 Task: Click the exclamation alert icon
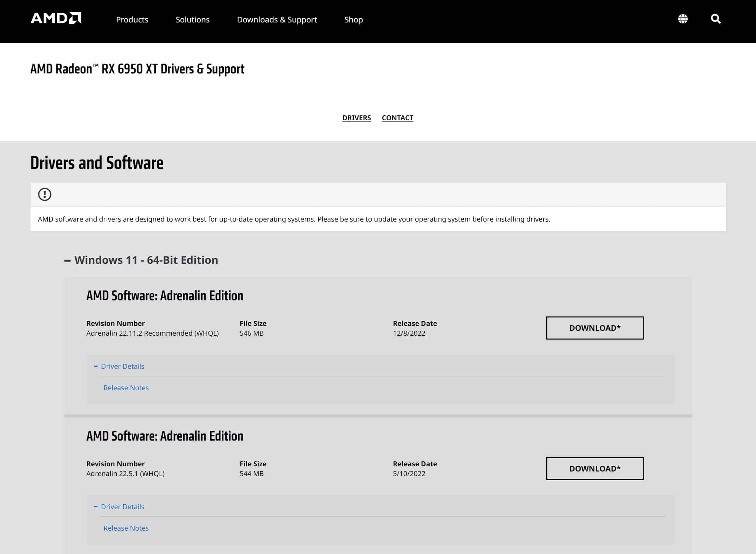pyautogui.click(x=45, y=195)
